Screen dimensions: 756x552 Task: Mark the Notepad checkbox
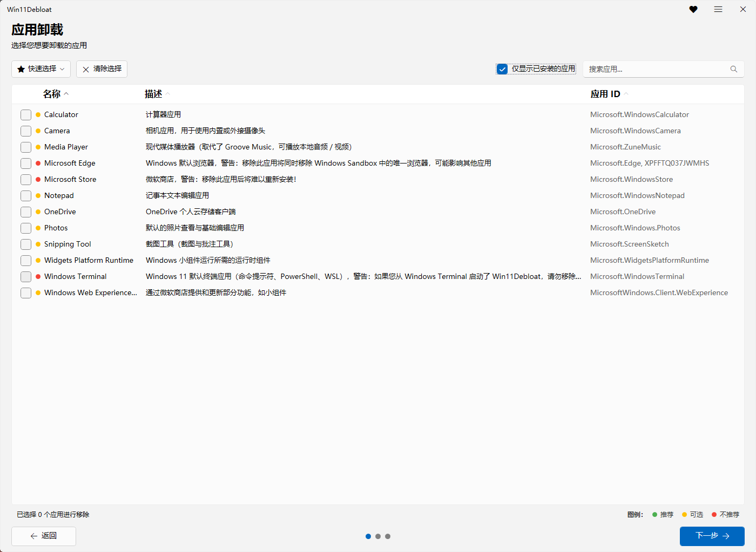tap(26, 196)
